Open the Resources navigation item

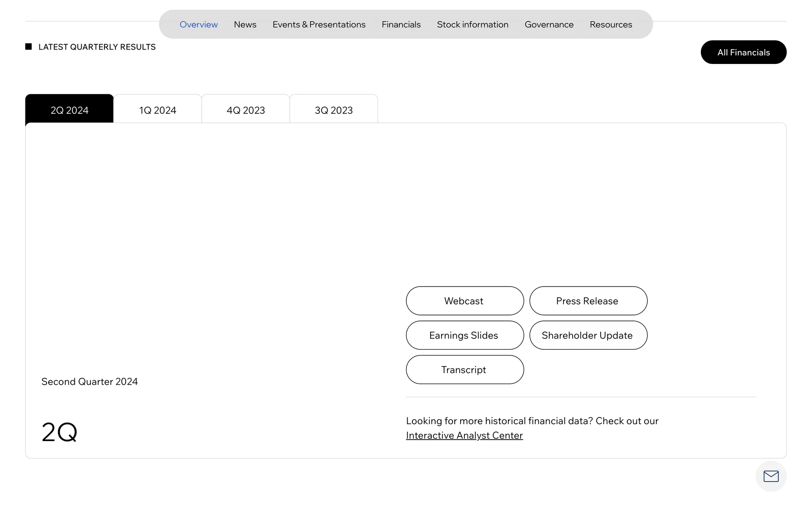coord(611,25)
